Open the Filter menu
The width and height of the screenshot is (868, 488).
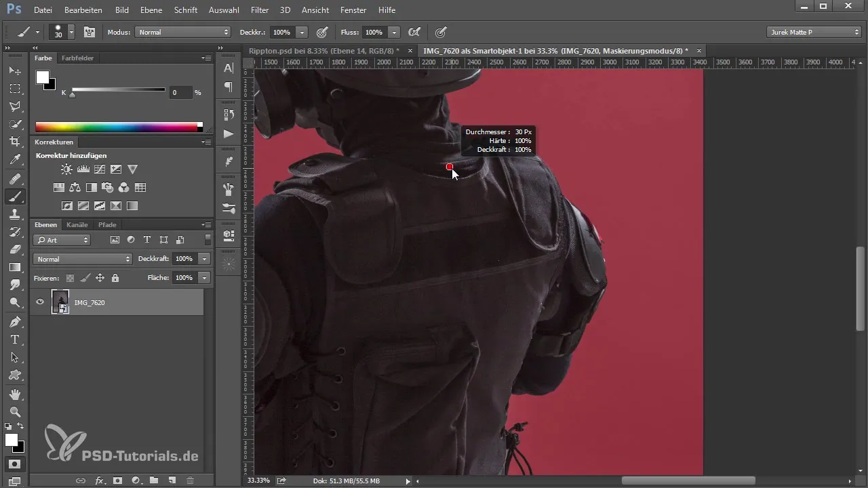[260, 10]
